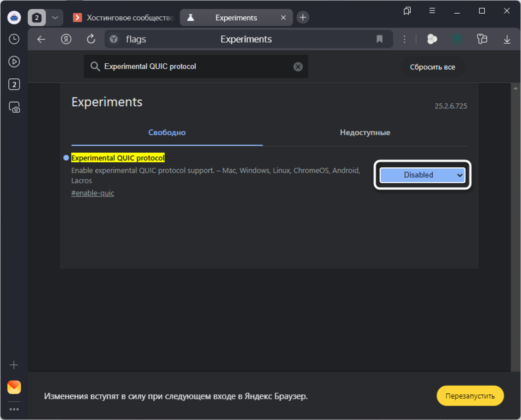The image size is (521, 420).
Task: Reload the page with the refresh icon
Action: 91,39
